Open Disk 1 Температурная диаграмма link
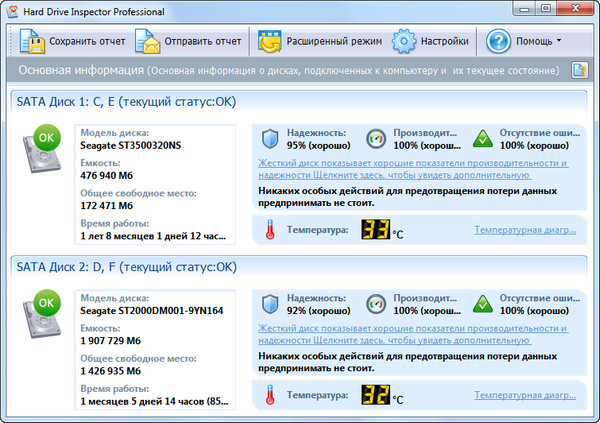The image size is (600, 423). (524, 230)
